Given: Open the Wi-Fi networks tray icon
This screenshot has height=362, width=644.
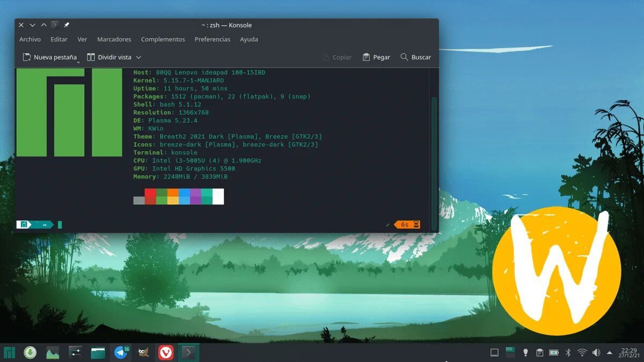Looking at the screenshot, I should point(582,353).
